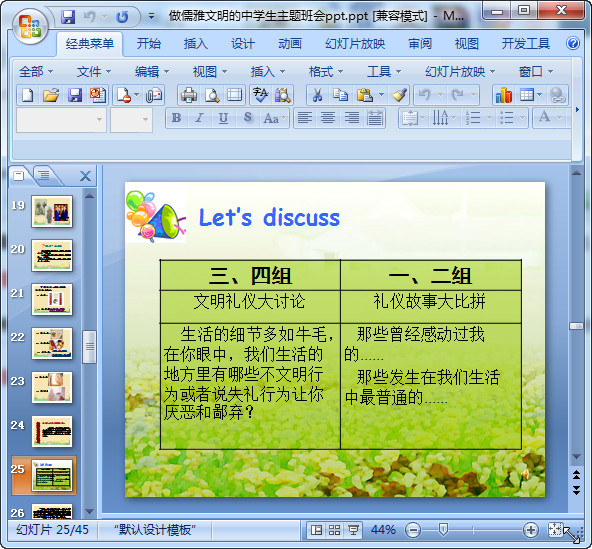This screenshot has width=592, height=549.
Task: Cut selection with scissors icon
Action: [x=318, y=95]
